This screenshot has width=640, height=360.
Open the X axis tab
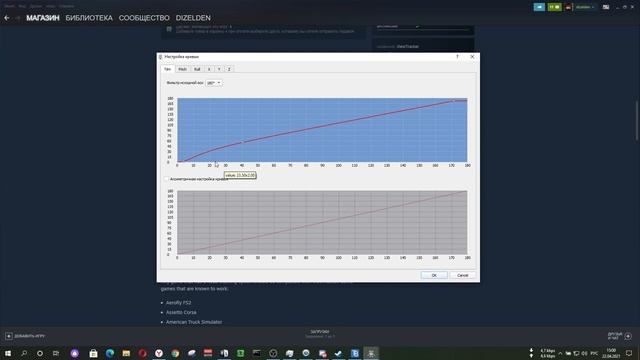[x=209, y=69]
